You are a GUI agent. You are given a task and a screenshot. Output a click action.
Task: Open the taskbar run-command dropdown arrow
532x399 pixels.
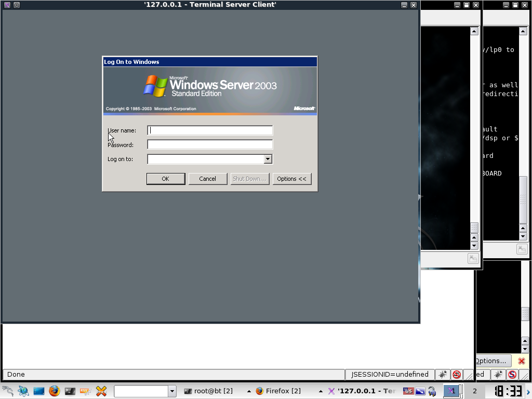pos(172,392)
